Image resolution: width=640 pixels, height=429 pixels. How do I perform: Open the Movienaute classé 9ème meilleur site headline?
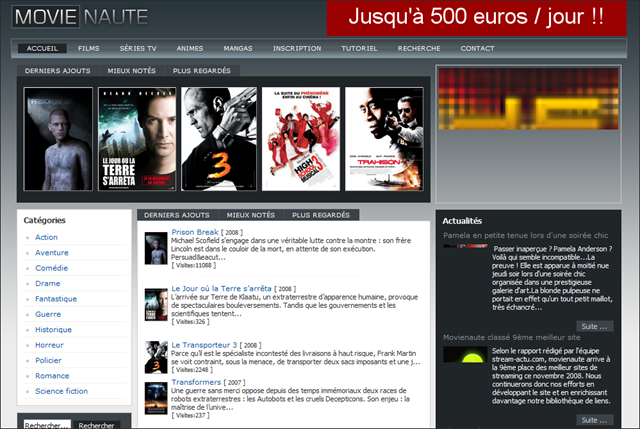click(x=512, y=337)
